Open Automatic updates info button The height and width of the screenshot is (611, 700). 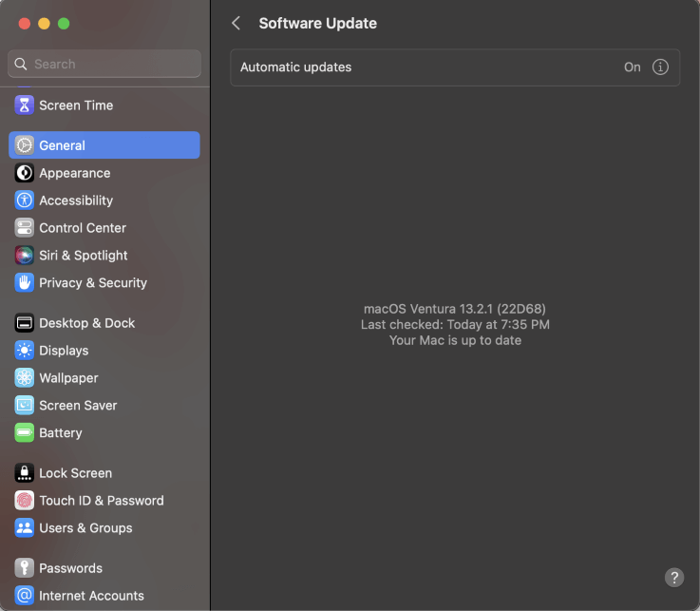click(661, 67)
